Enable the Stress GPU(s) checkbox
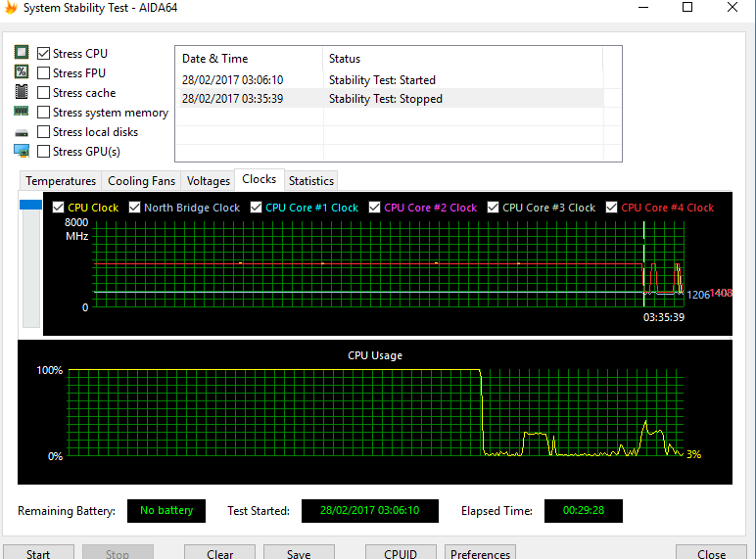 pos(43,152)
